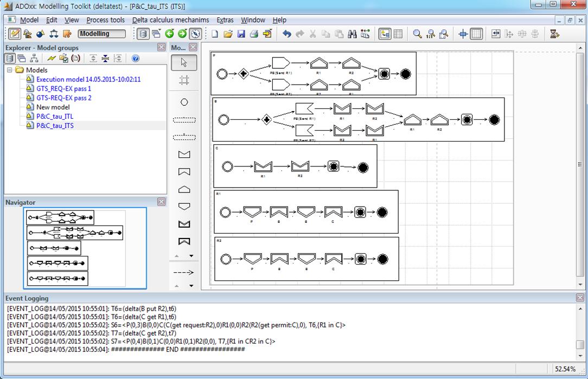This screenshot has height=379, width=588.
Task: Click the modelling bar relations down arrow
Action: coord(191,286)
